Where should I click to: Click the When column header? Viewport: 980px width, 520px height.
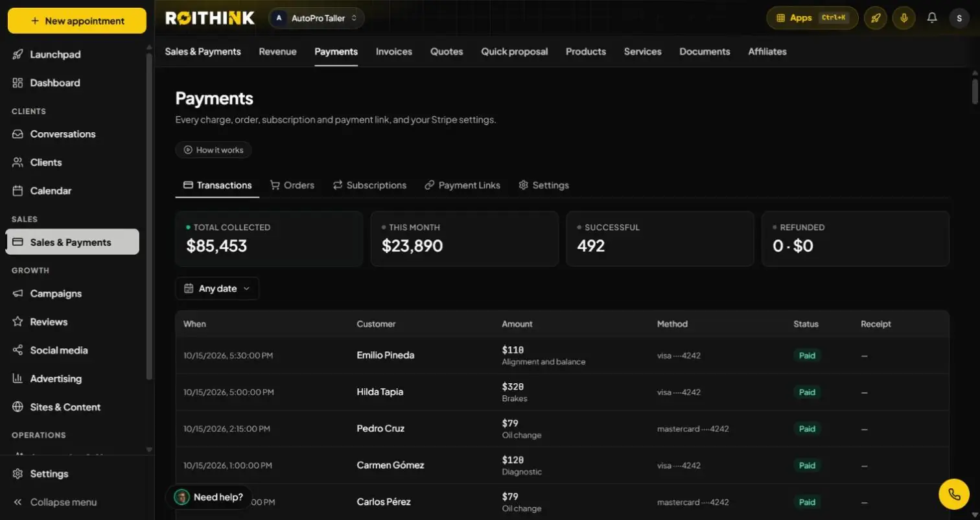(x=194, y=324)
